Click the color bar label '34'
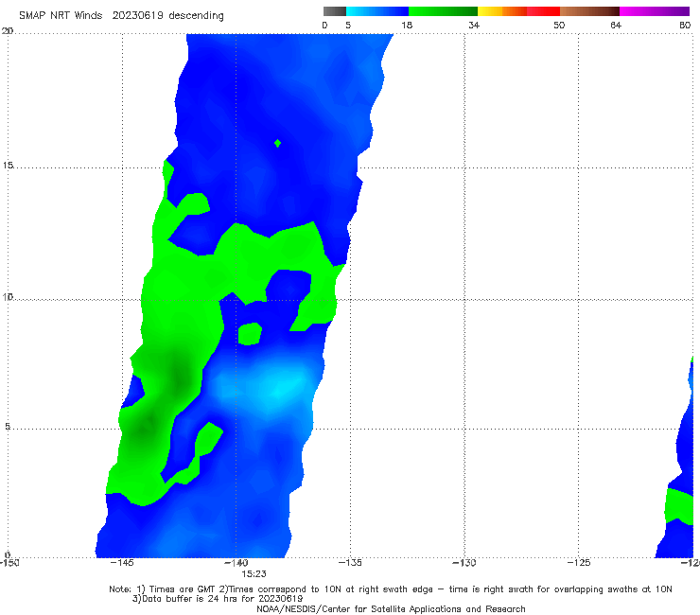 coord(474,25)
